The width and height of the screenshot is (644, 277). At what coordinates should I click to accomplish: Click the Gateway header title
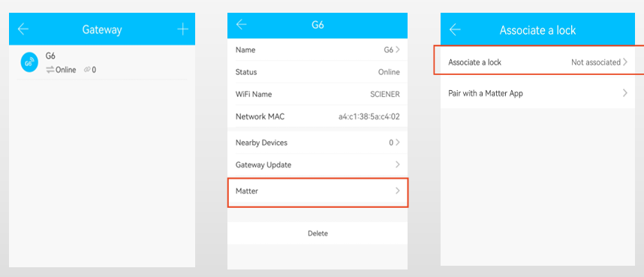point(102,29)
